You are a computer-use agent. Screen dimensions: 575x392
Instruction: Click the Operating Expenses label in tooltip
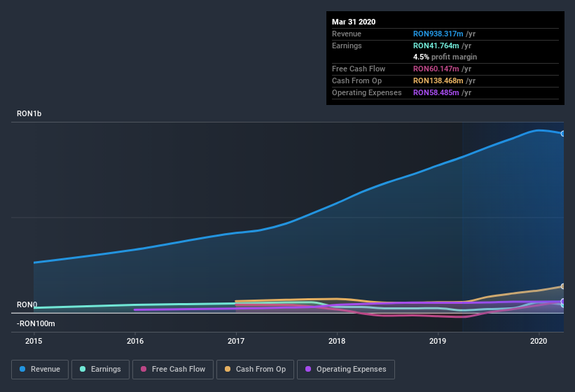[x=366, y=92]
